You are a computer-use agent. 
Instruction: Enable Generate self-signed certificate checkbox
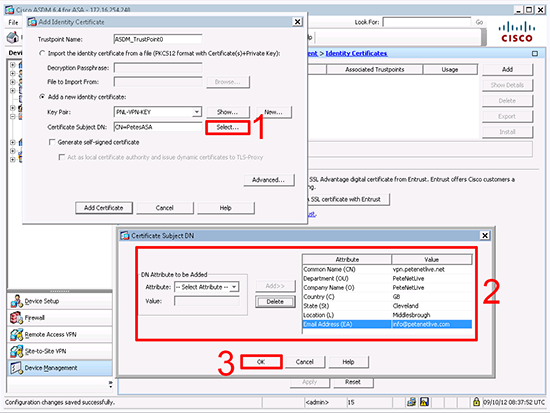click(x=52, y=142)
